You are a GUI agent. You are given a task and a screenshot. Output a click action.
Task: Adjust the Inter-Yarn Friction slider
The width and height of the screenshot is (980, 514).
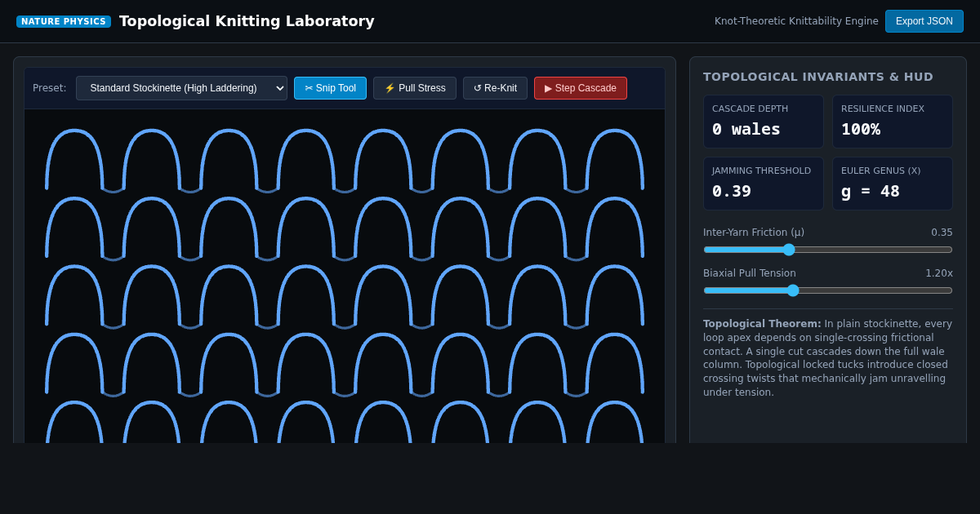pos(828,250)
